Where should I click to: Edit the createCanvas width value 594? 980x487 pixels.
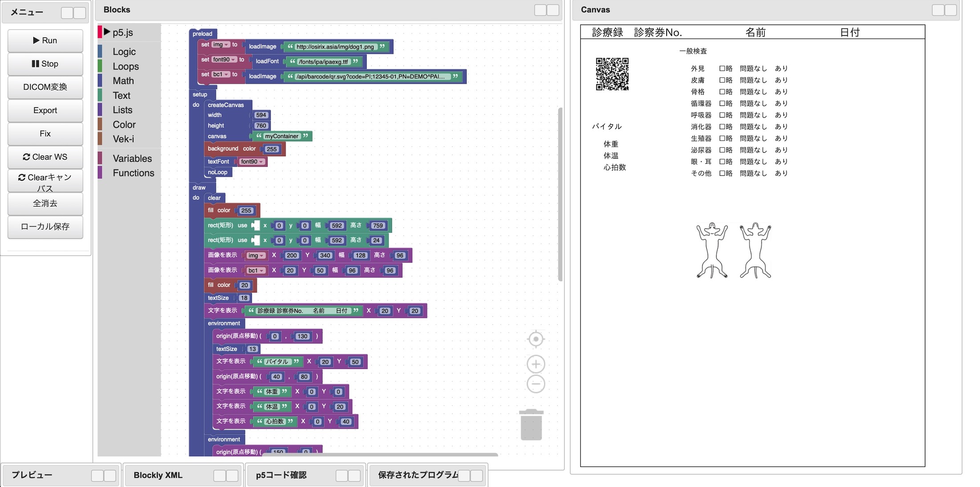click(x=261, y=115)
